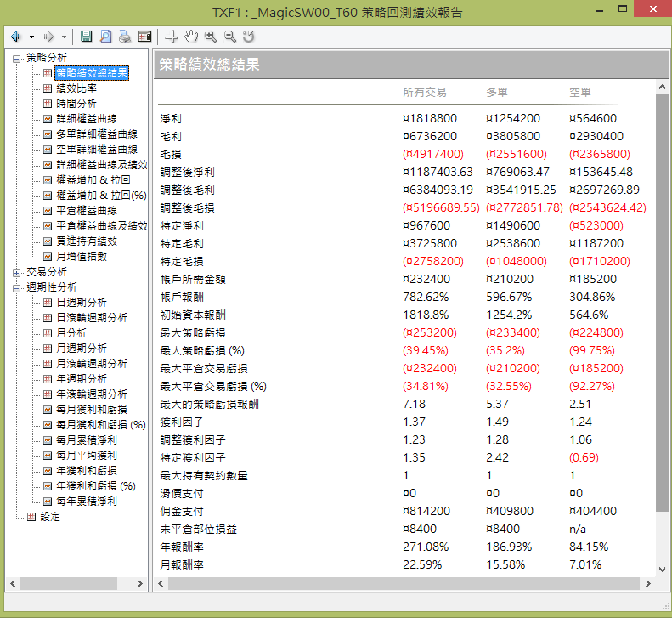This screenshot has width=672, height=618.
Task: Click the reset zoom icon
Action: pos(249,37)
